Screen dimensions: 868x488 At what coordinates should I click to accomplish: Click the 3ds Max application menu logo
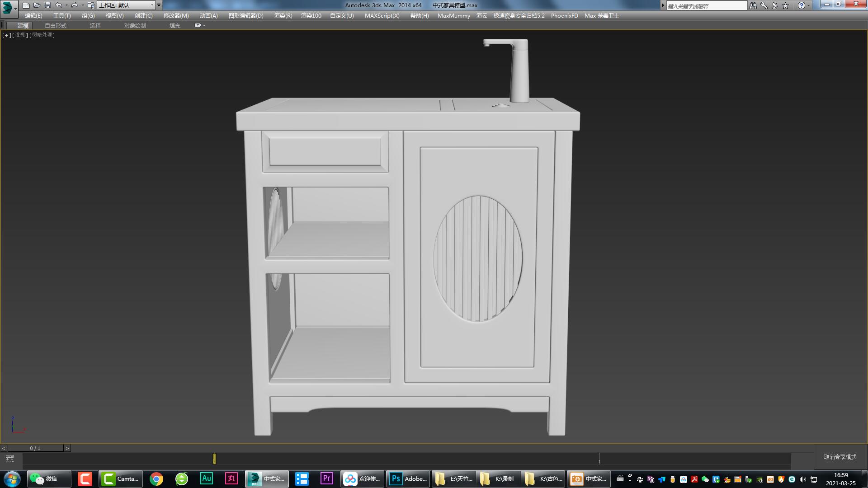click(6, 5)
